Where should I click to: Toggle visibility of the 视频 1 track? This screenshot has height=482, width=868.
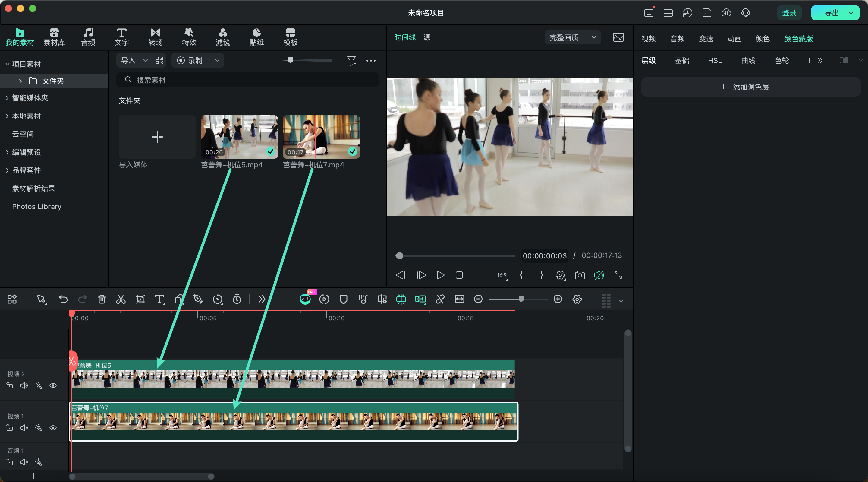point(53,428)
